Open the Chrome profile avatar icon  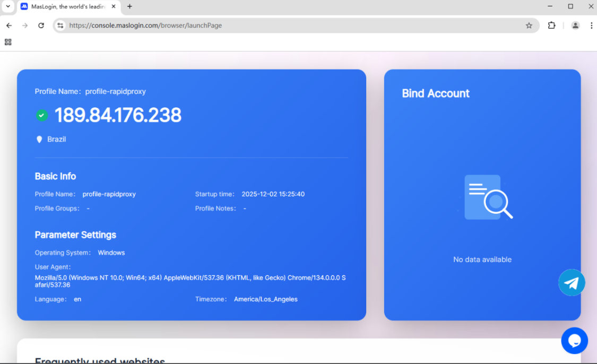point(575,25)
